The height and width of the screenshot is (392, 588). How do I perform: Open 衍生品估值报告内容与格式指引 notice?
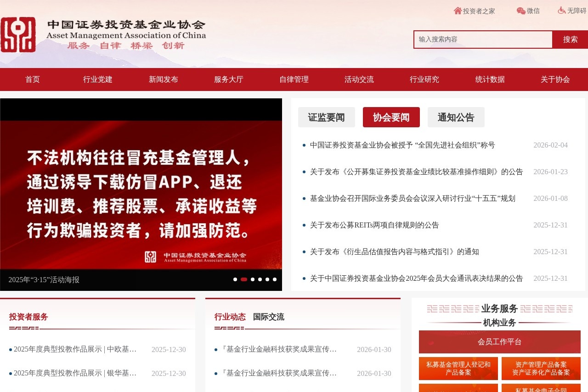point(395,252)
